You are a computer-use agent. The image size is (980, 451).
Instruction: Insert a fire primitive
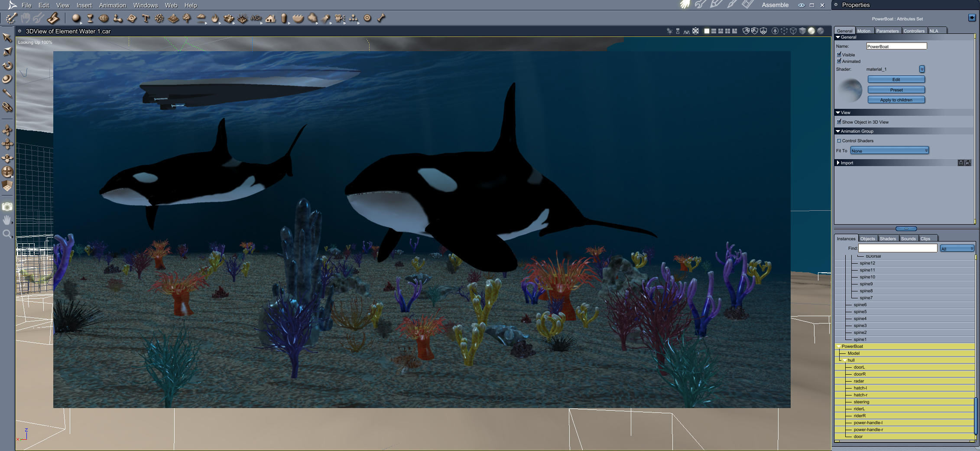pos(215,18)
